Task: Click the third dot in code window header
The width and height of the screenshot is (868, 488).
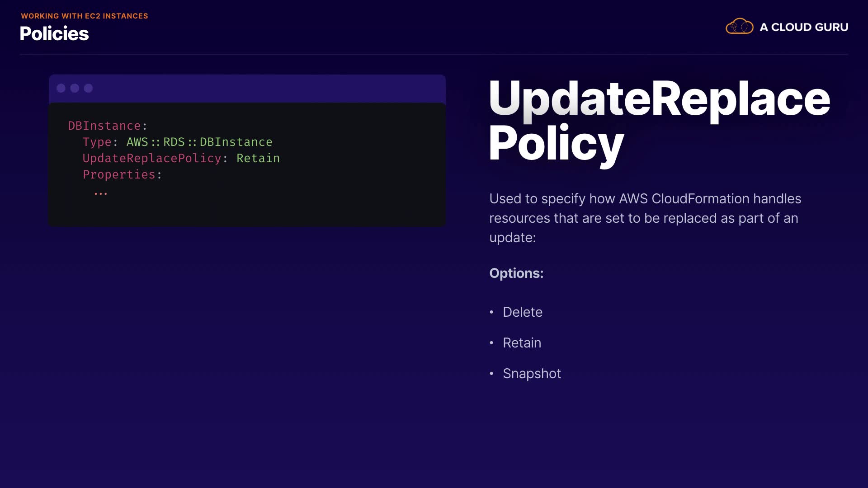Action: click(x=88, y=88)
